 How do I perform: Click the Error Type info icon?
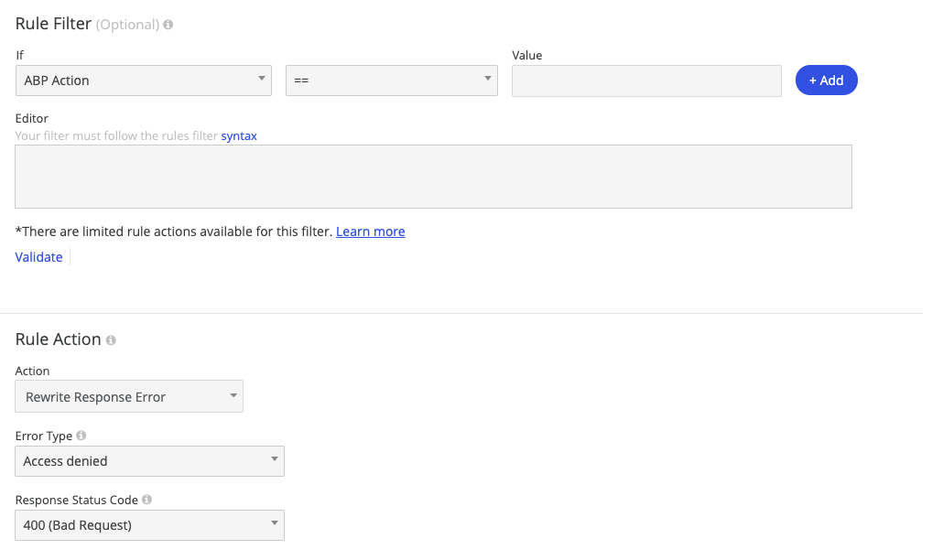tap(81, 436)
